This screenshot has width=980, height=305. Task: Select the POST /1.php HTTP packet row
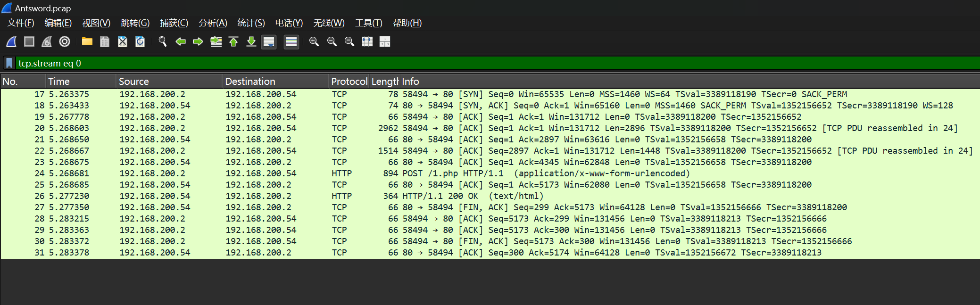coord(472,173)
